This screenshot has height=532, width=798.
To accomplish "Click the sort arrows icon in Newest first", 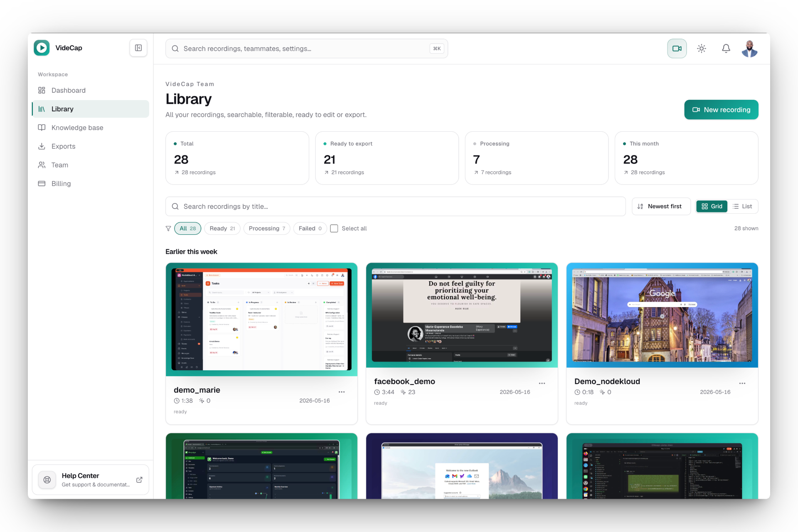I will pyautogui.click(x=640, y=207).
